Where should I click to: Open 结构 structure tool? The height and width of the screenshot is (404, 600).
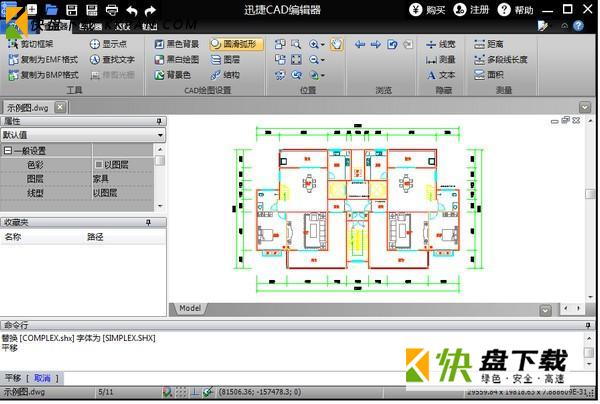[x=225, y=75]
